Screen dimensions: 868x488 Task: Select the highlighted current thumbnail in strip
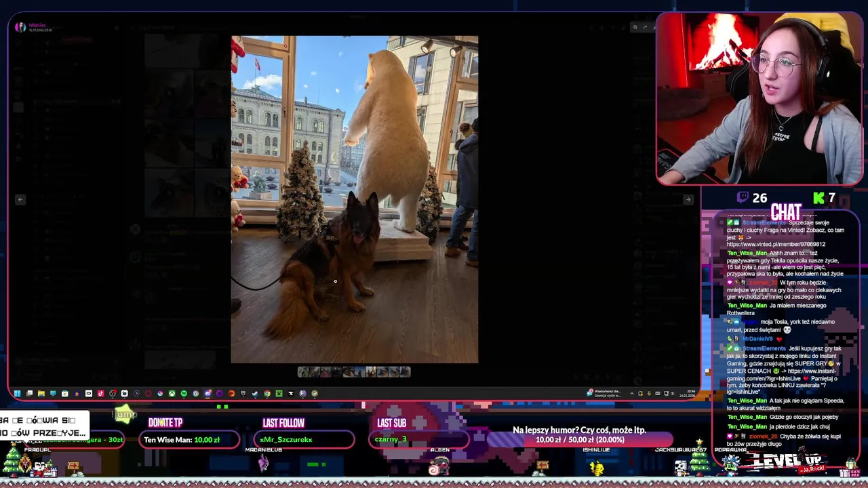[371, 371]
